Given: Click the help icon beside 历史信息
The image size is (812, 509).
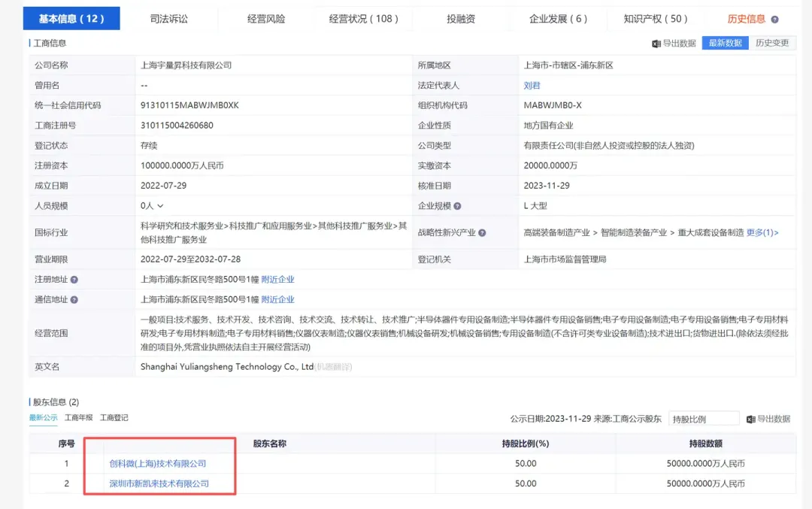Looking at the screenshot, I should (774, 19).
